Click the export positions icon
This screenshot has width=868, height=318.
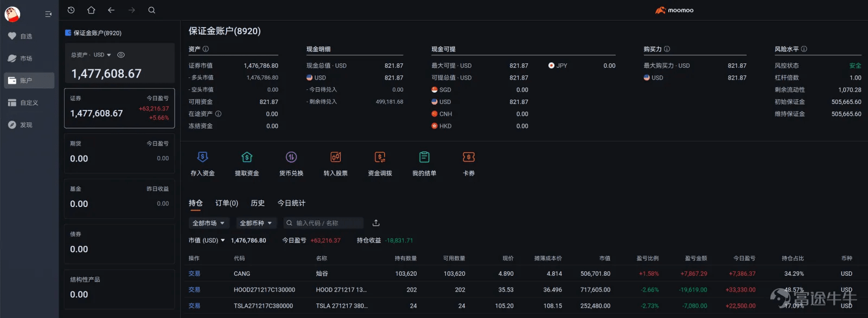pos(376,223)
